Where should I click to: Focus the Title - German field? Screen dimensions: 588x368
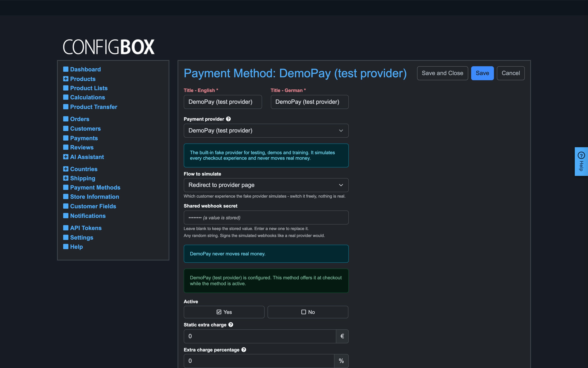pos(310,102)
